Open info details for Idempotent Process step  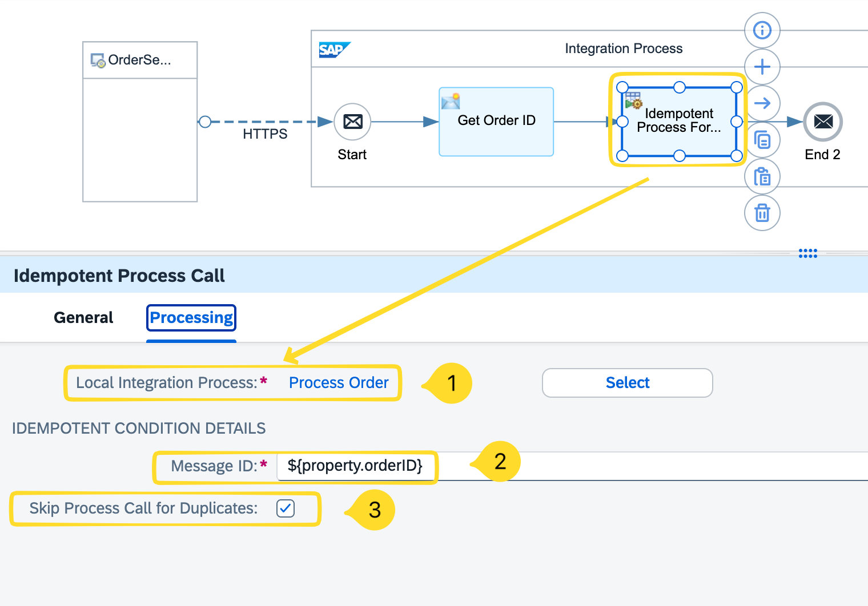(762, 30)
